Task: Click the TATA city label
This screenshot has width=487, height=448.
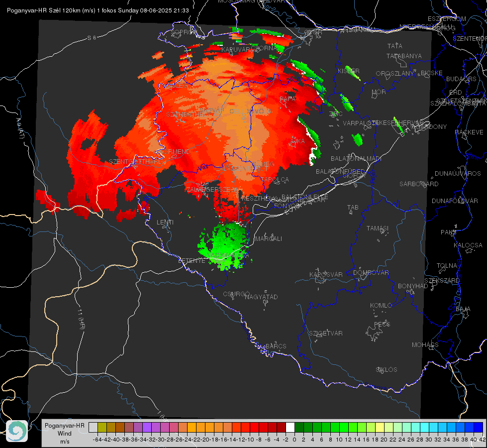Action: [395, 46]
